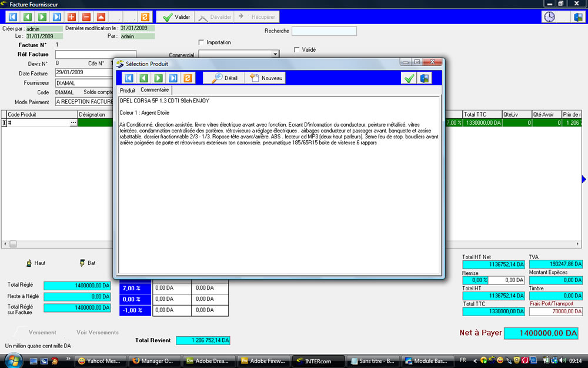This screenshot has width=588, height=368.
Task: Go to first product in Sélection Produit
Action: point(129,78)
